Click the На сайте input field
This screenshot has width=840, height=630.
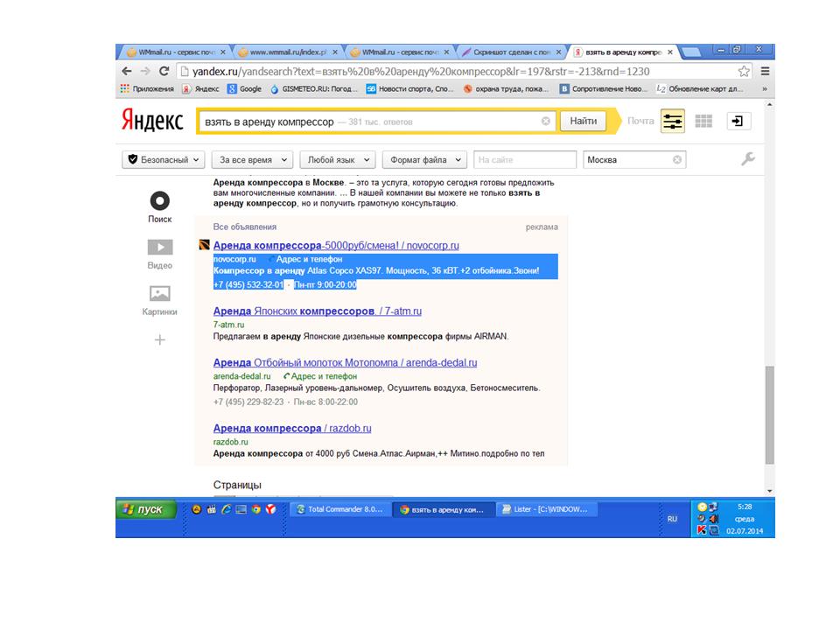(x=525, y=159)
